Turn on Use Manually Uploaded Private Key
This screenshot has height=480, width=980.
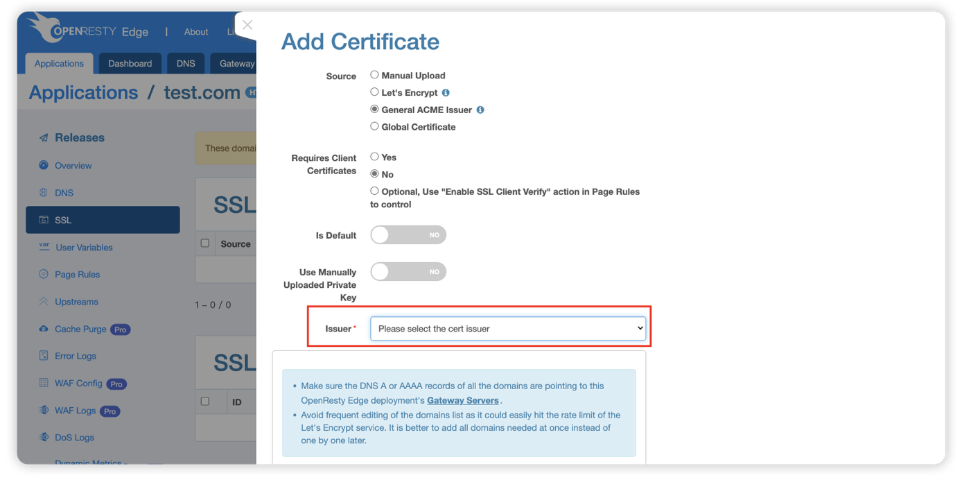[408, 271]
